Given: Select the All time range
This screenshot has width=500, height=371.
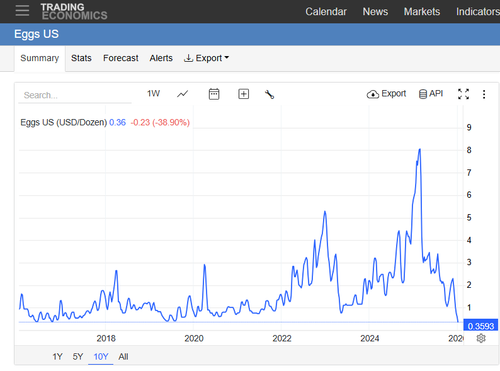Looking at the screenshot, I should 123,357.
